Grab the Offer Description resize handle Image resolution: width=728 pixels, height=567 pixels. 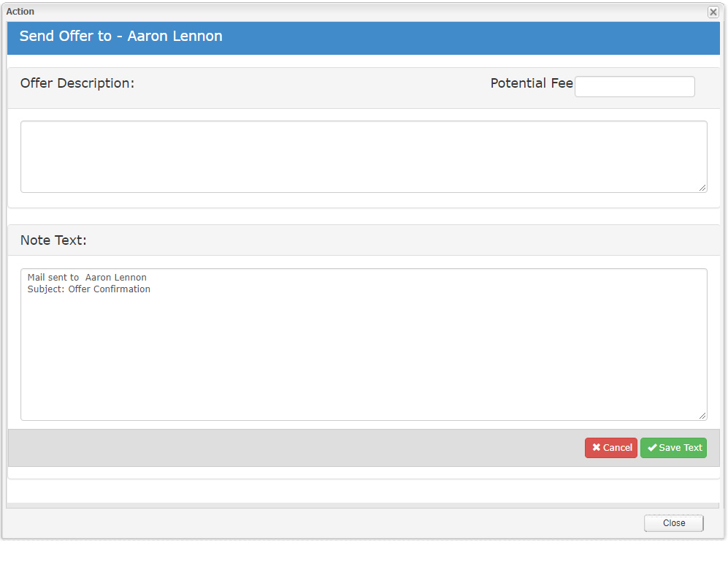[x=702, y=188]
